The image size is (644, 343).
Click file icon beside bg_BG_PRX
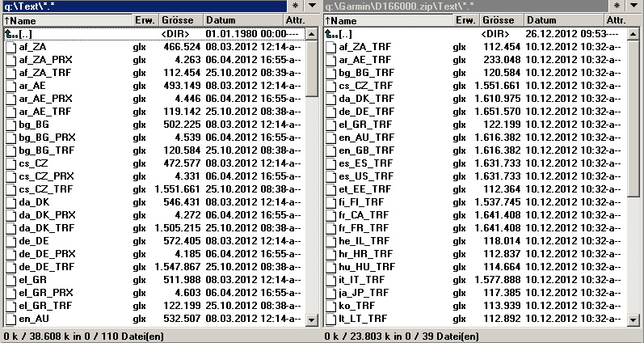[11, 138]
